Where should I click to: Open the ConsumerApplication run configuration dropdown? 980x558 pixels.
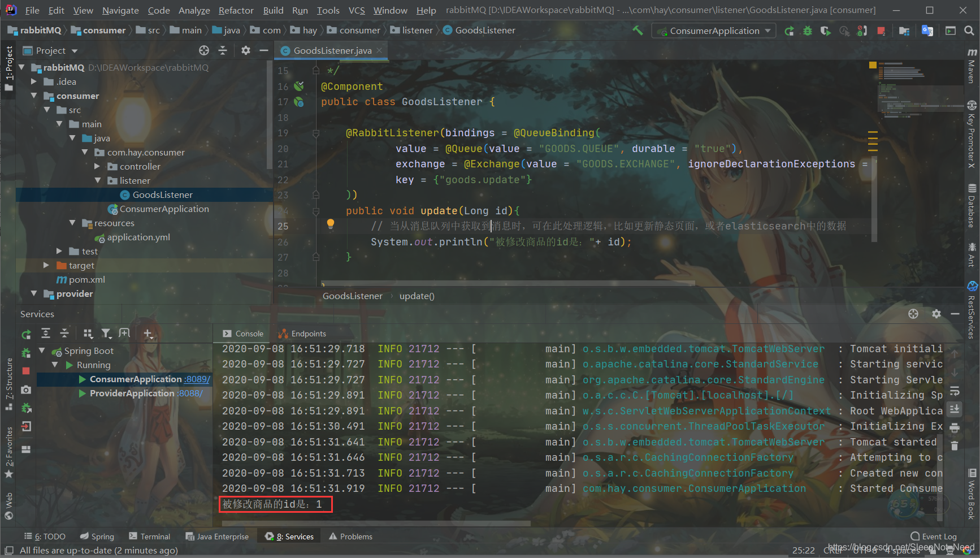pos(714,31)
